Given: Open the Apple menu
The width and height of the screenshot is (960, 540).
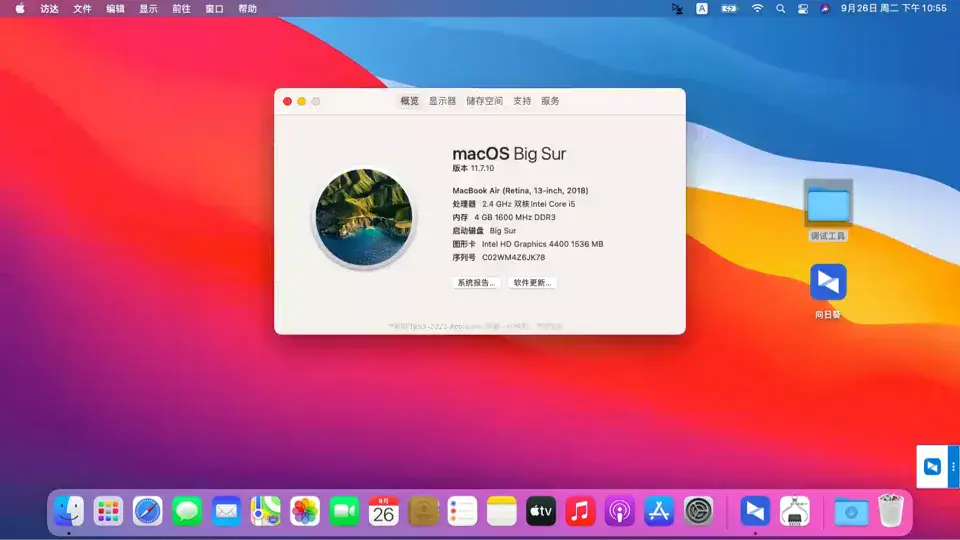Looking at the screenshot, I should pos(20,9).
